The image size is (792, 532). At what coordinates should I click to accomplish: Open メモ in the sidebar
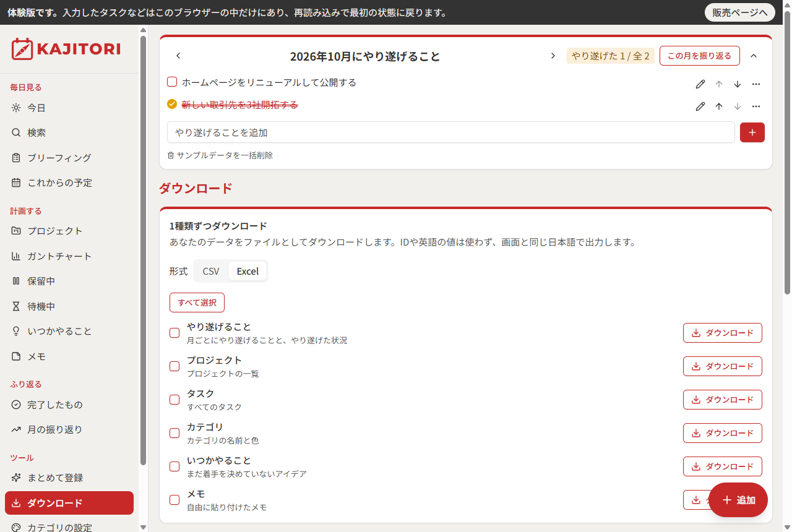tap(69, 356)
